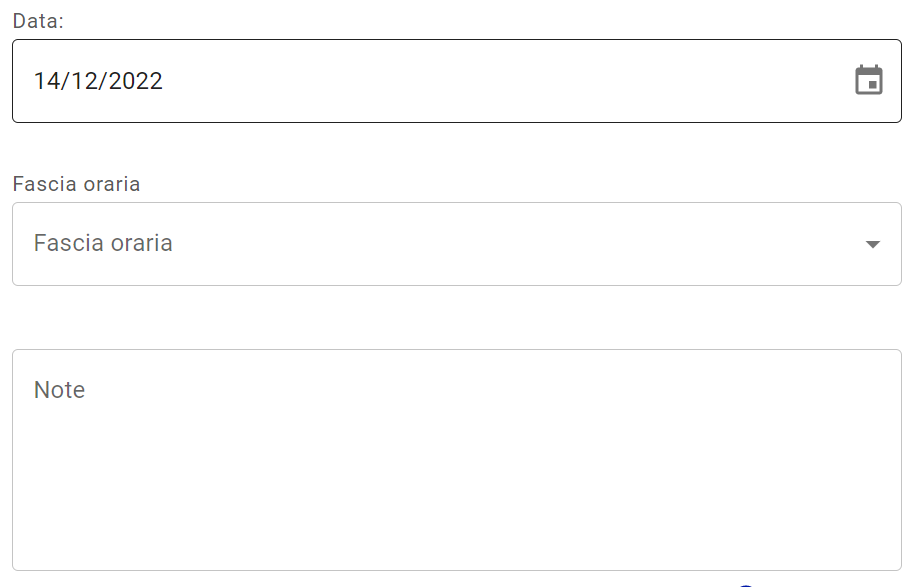Image resolution: width=914 pixels, height=587 pixels.
Task: Click the Fascia oraria dropdown arrow
Action: pyautogui.click(x=872, y=244)
